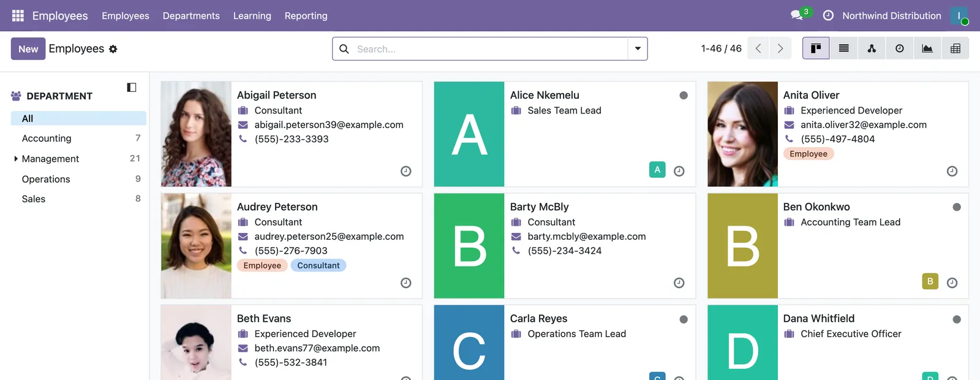Open Anita Oliver's photo thumbnail
The height and width of the screenshot is (380, 980).
click(x=742, y=134)
